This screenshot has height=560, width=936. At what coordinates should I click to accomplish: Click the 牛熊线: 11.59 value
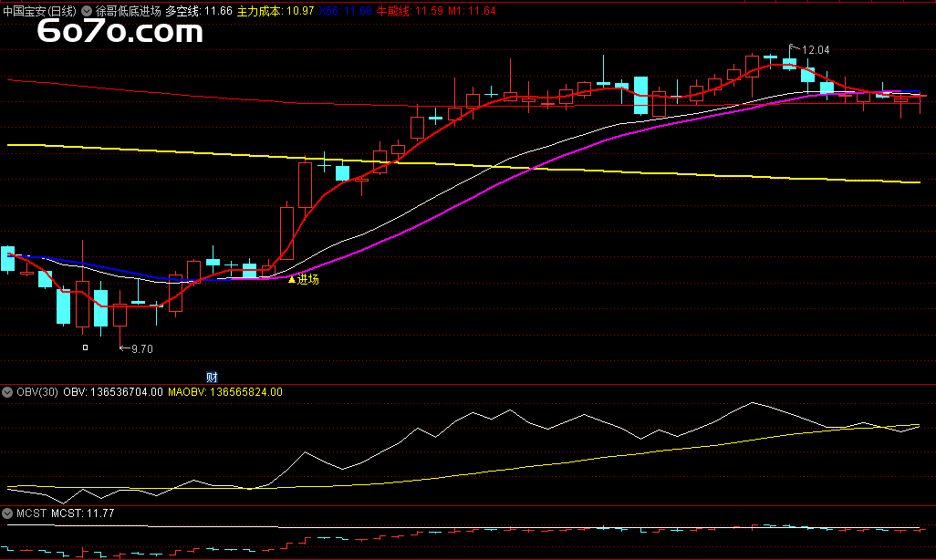410,11
